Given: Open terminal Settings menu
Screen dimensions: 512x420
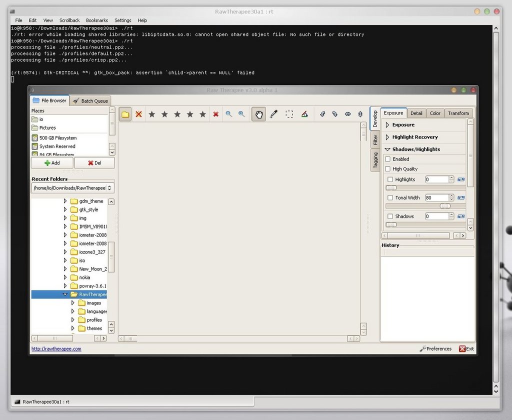Looking at the screenshot, I should coord(123,20).
